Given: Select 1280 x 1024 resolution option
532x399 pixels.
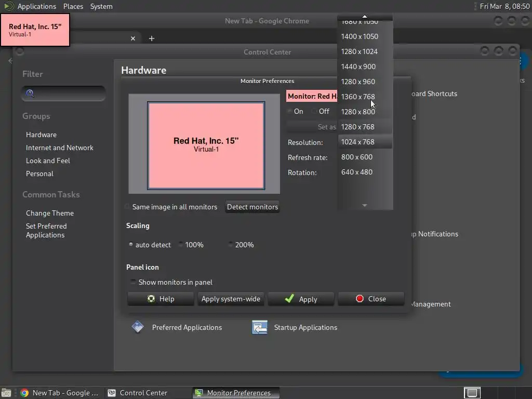Looking at the screenshot, I should click(365, 51).
